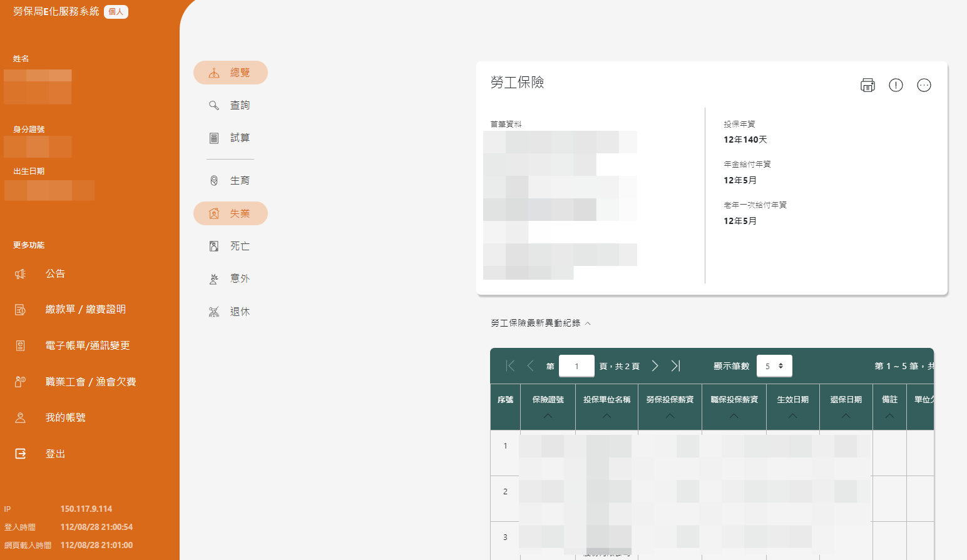Jump to last page of records table

[675, 366]
